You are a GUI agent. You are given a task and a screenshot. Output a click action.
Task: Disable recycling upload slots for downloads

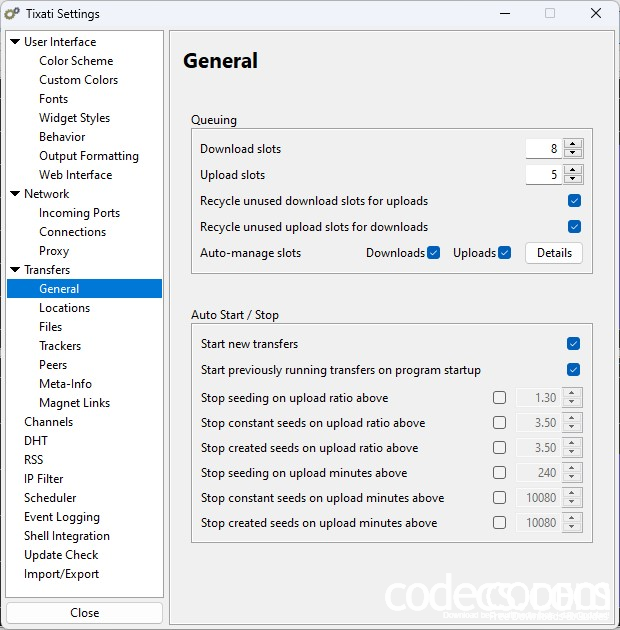(574, 227)
